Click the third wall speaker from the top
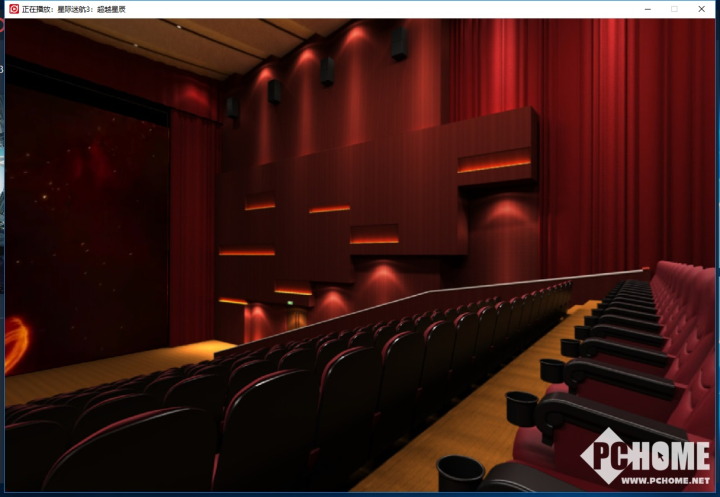 (x=274, y=91)
